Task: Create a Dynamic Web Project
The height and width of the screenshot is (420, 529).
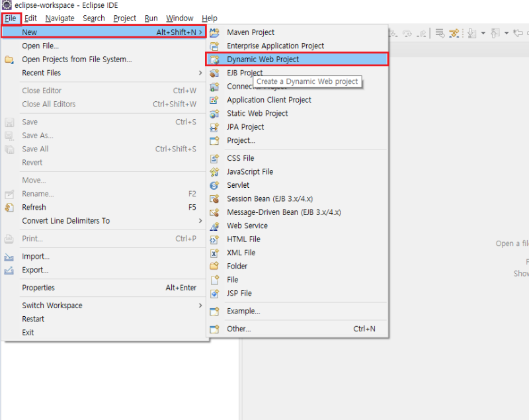Action: (x=297, y=60)
